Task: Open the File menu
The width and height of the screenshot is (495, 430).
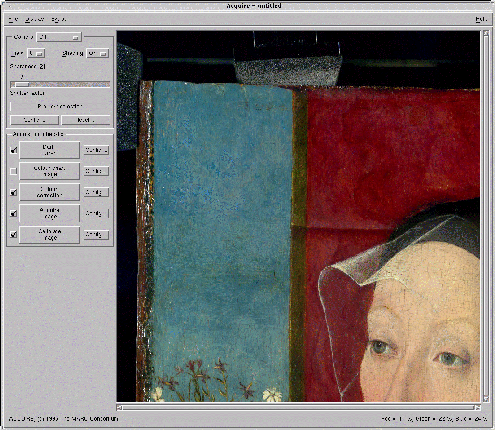Action: click(x=13, y=20)
